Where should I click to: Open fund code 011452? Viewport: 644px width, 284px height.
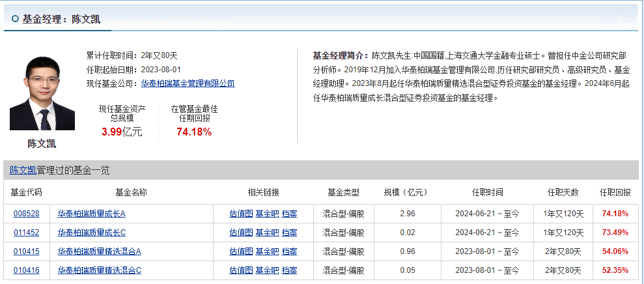(26, 233)
